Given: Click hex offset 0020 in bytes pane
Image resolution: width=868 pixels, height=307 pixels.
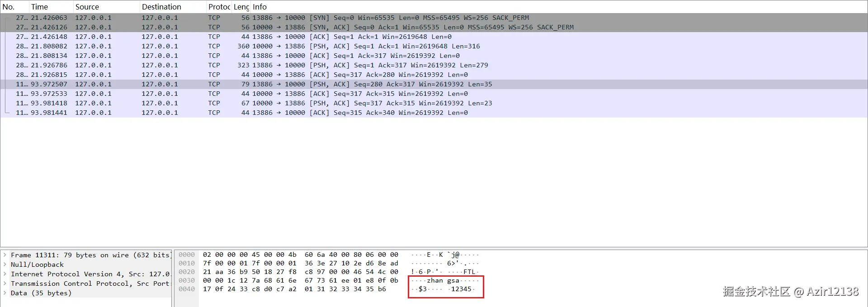Looking at the screenshot, I should pyautogui.click(x=187, y=272).
